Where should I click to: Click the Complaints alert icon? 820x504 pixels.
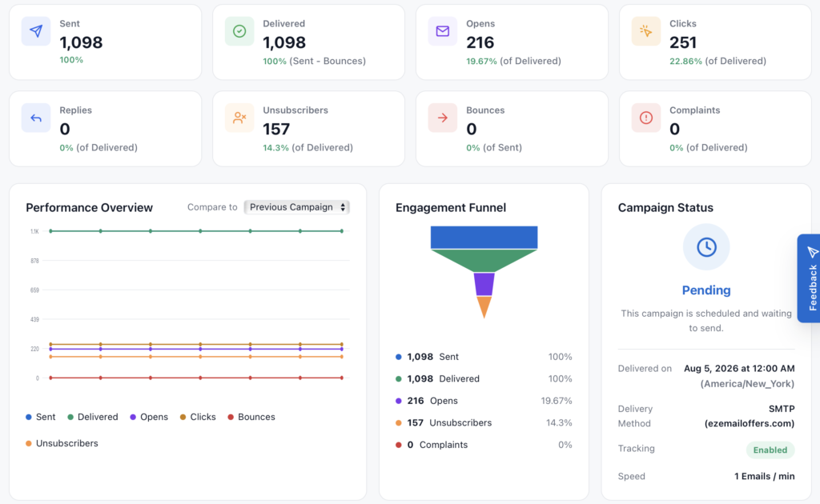point(646,118)
